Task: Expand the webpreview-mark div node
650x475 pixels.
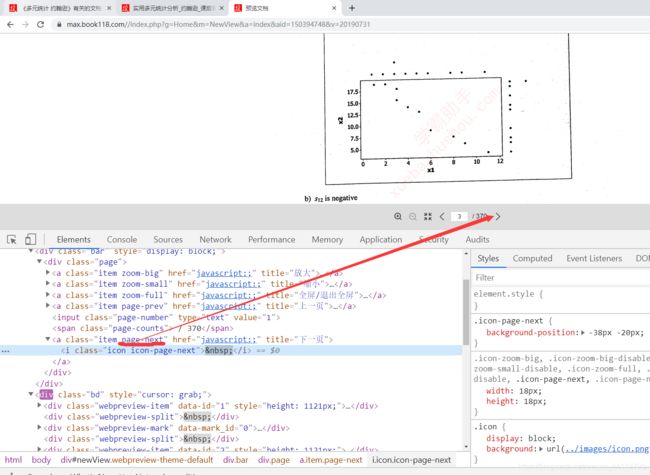Action: click(39, 427)
